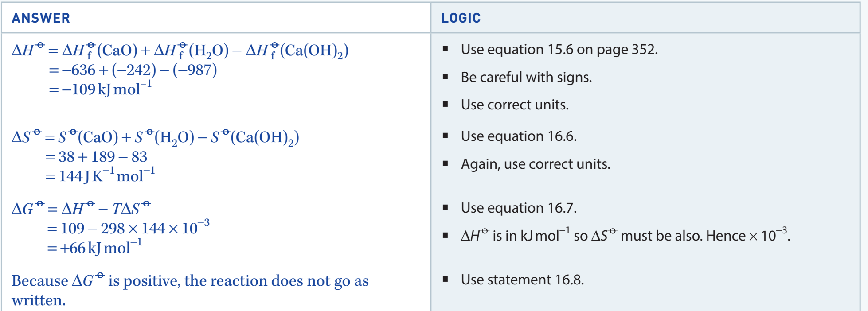Select the result '= +66 kJ mol⁻¹'
The image size is (868, 311).
coord(94,247)
